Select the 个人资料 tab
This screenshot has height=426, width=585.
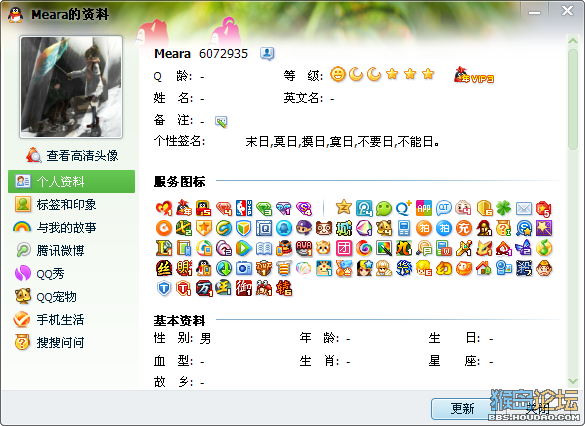pos(71,181)
